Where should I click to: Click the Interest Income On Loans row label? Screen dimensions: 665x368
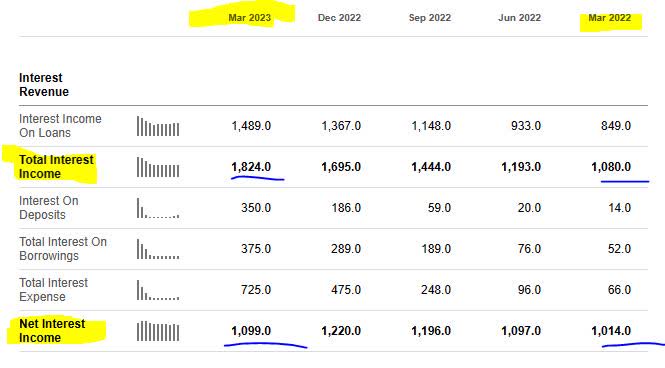click(60, 126)
